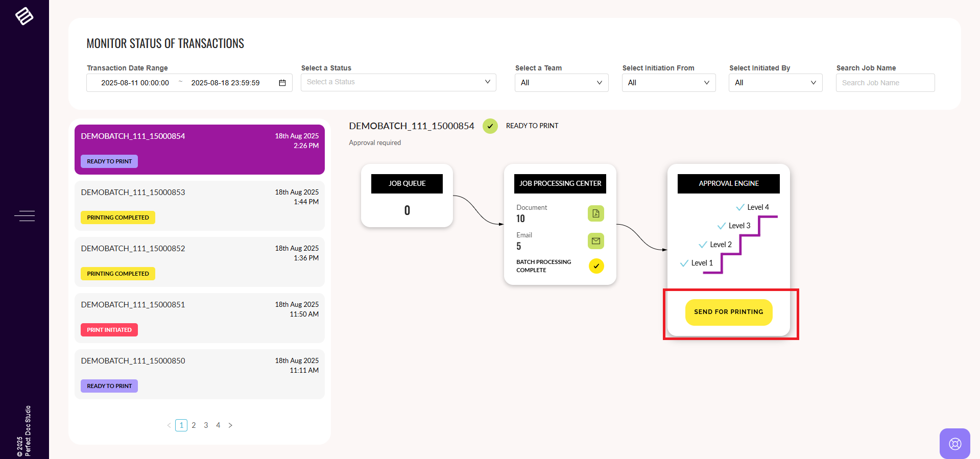Click the batch processing complete checkmark

pyautogui.click(x=596, y=266)
